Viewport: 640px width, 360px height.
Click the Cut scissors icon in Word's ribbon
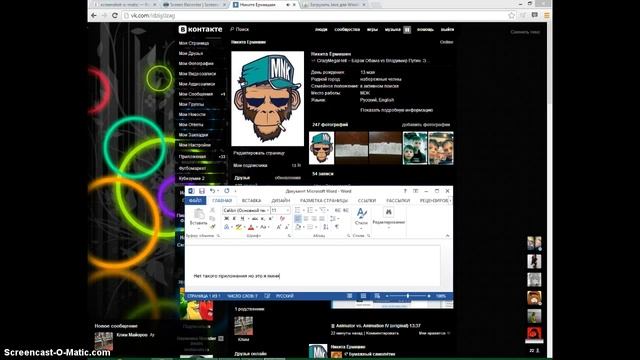(212, 210)
